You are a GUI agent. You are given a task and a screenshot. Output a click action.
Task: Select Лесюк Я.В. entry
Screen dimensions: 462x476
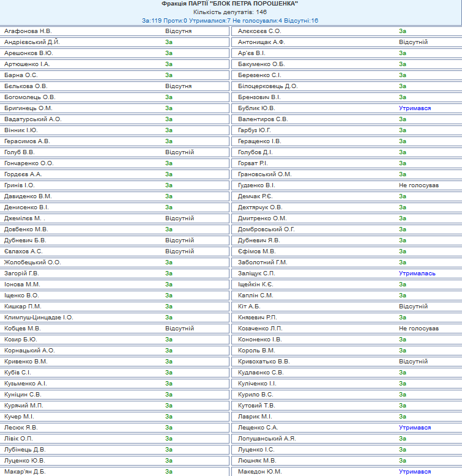pyautogui.click(x=21, y=428)
